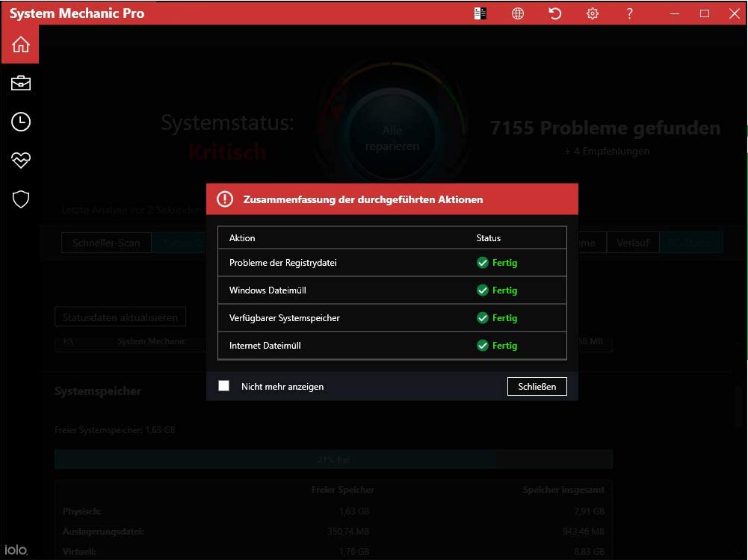Image resolution: width=748 pixels, height=560 pixels.
Task: Click the news panel icon in title bar
Action: pyautogui.click(x=480, y=13)
